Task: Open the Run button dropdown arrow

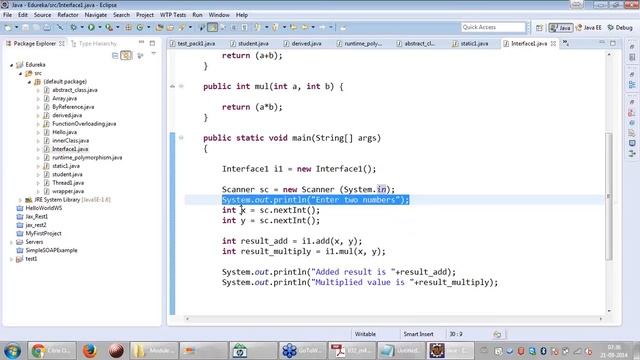Action: click(100, 27)
